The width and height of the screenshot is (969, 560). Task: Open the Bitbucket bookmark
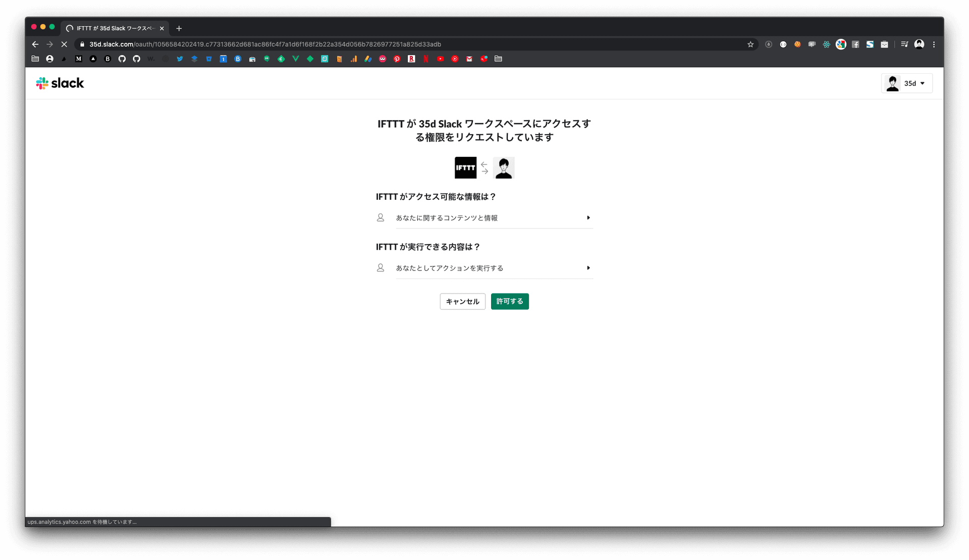(209, 59)
